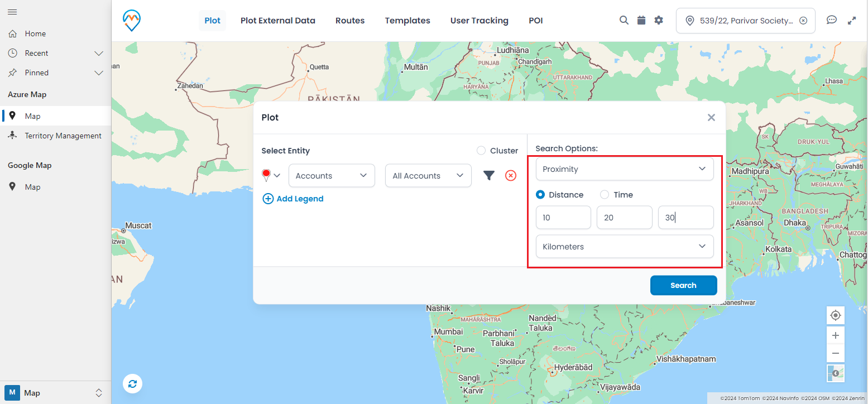Select the Distance radio button

click(x=540, y=195)
